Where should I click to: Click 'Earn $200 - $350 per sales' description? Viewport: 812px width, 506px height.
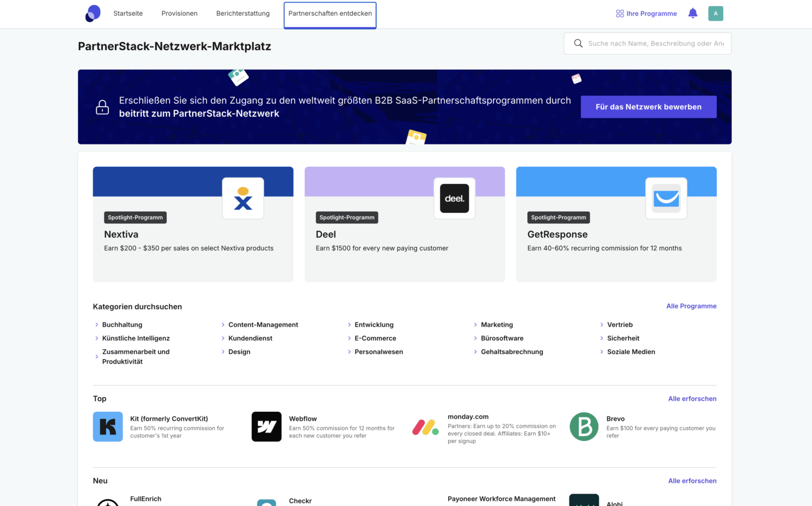coord(189,248)
